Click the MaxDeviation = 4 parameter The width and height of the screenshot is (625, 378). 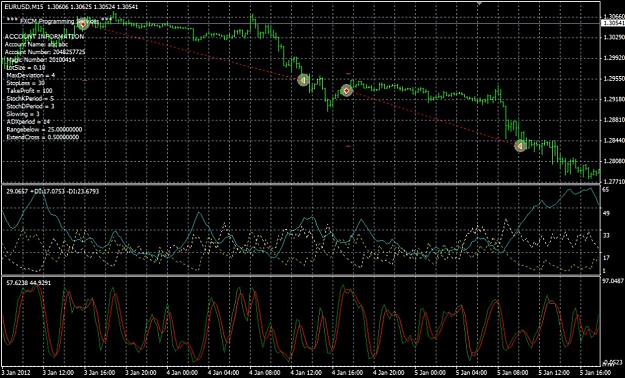tap(31, 75)
